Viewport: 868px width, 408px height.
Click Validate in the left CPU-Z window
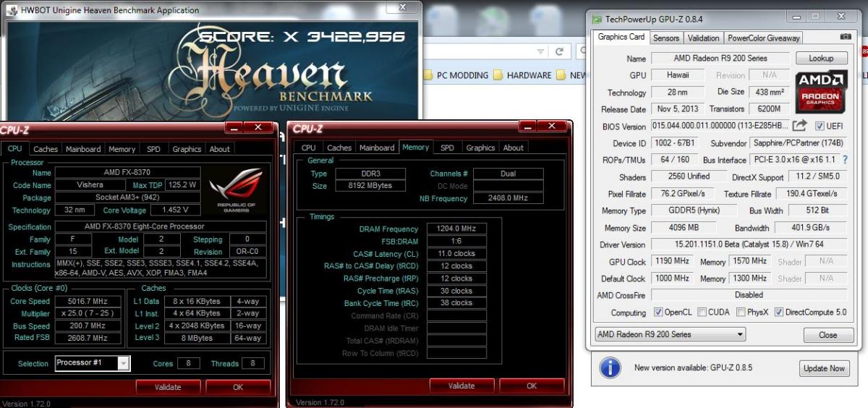(x=168, y=387)
